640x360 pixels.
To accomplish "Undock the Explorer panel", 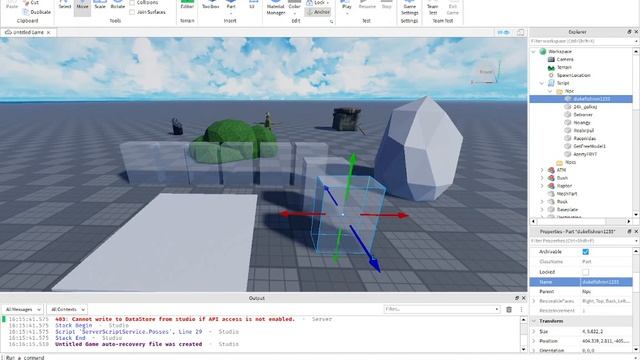I will (x=629, y=32).
